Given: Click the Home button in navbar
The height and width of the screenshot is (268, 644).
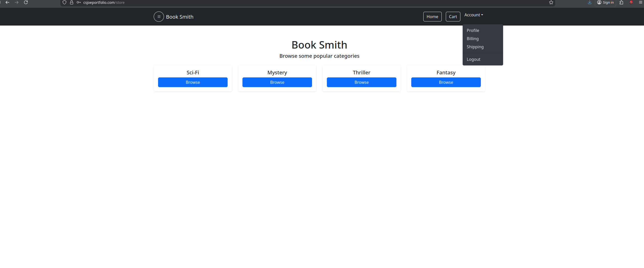Looking at the screenshot, I should pyautogui.click(x=432, y=17).
